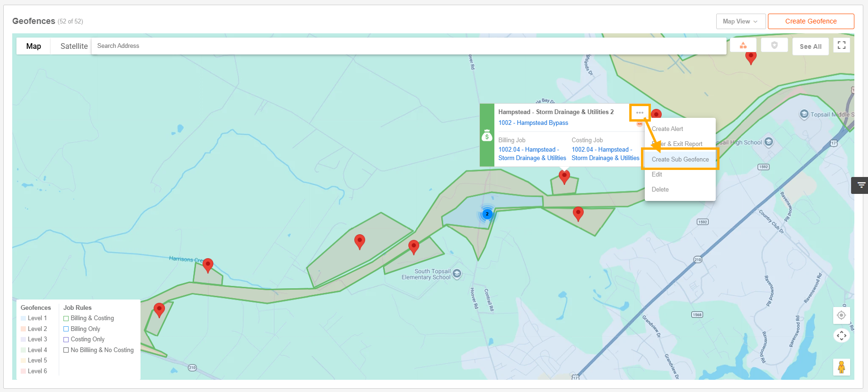Click the Topsail High School map icon
868x392 pixels.
coord(769,142)
